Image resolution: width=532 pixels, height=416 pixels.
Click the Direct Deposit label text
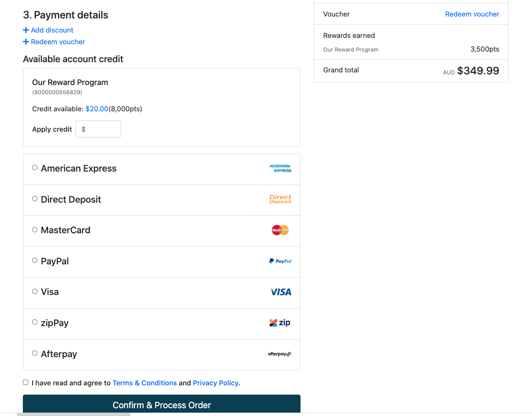click(x=71, y=199)
